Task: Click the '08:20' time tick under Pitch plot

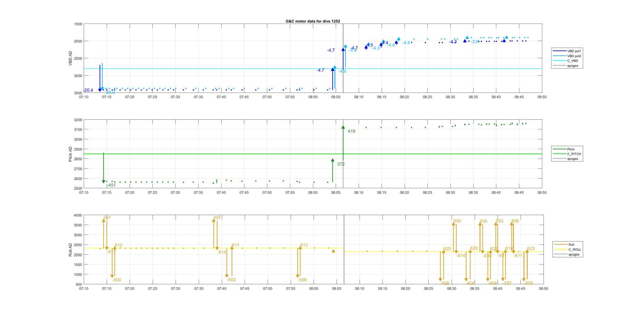Action: pyautogui.click(x=404, y=192)
